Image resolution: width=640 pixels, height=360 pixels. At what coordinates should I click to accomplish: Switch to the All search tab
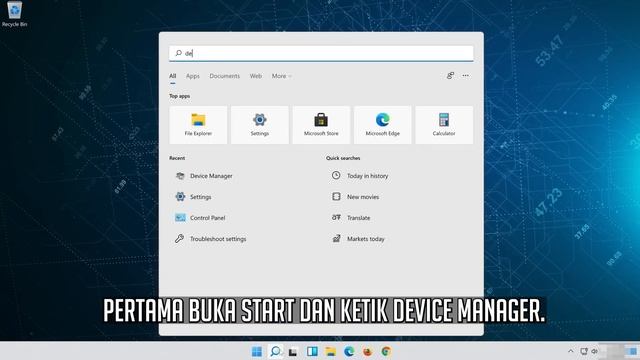pyautogui.click(x=173, y=76)
